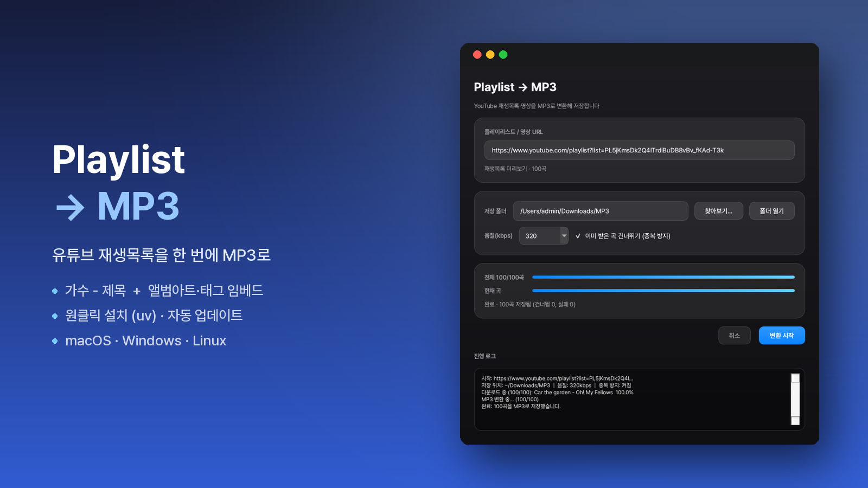Click the '유튜브 재생목록을 한 번에 MP3로' tagline
868x488 pixels.
pos(162,255)
